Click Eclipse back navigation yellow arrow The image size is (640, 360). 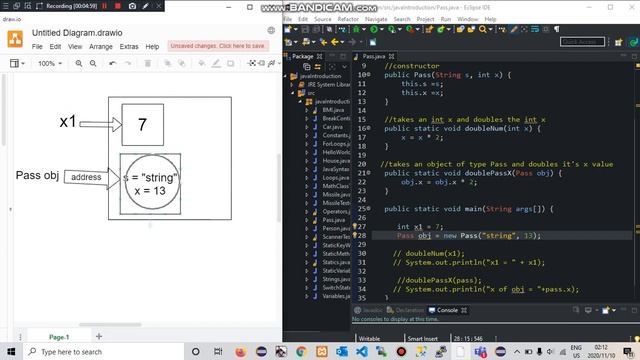tap(335, 42)
